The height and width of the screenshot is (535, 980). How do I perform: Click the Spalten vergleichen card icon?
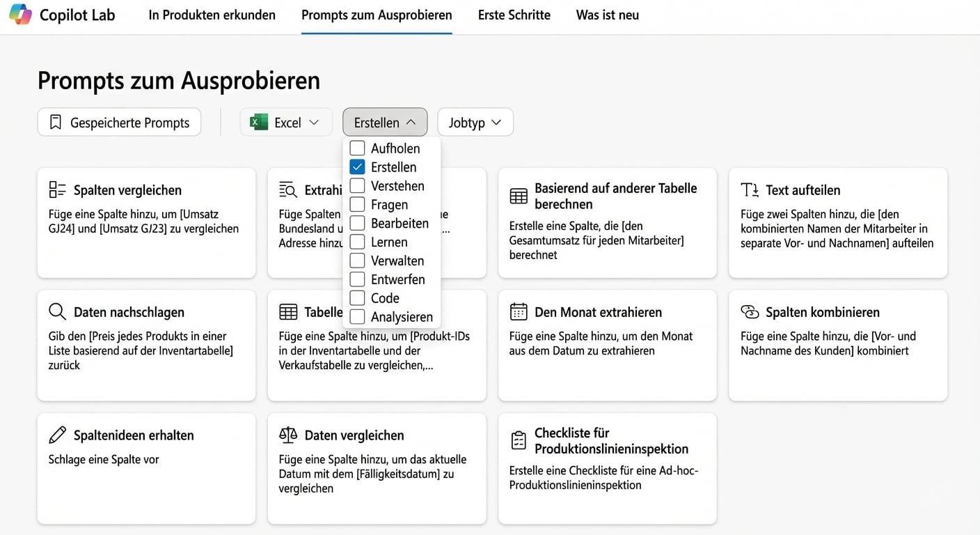[x=56, y=189]
